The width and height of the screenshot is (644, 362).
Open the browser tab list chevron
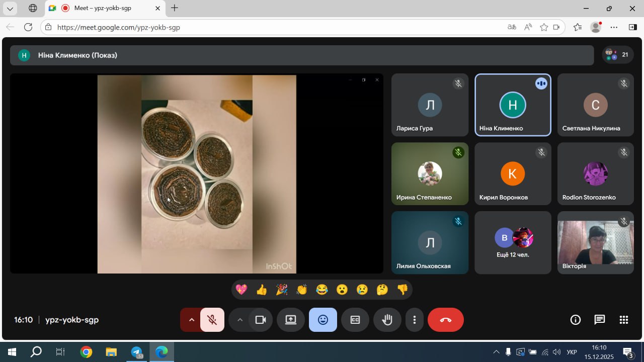point(10,9)
